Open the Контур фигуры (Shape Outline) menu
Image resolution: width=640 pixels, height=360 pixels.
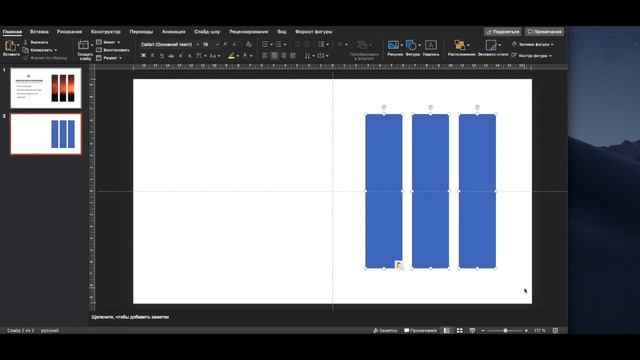532,56
